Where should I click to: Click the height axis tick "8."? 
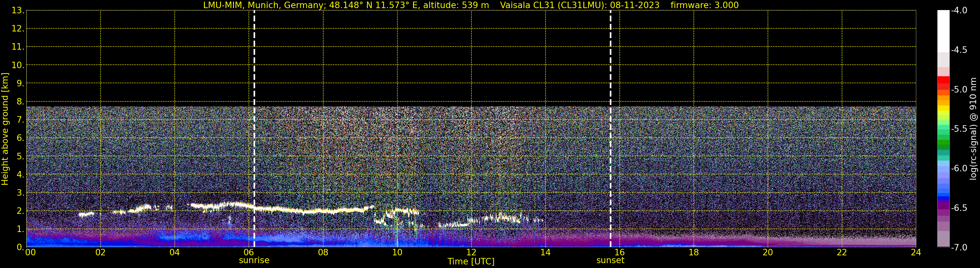(20, 101)
